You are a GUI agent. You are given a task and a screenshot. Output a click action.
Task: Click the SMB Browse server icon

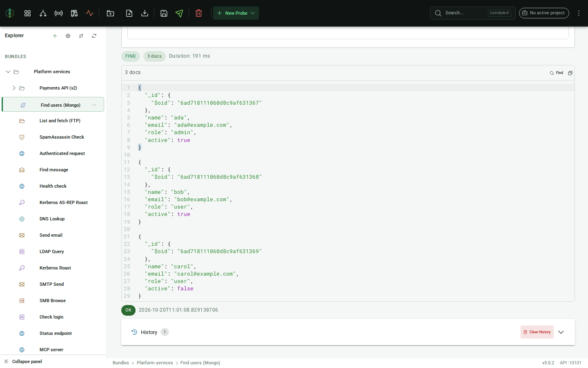click(x=22, y=301)
